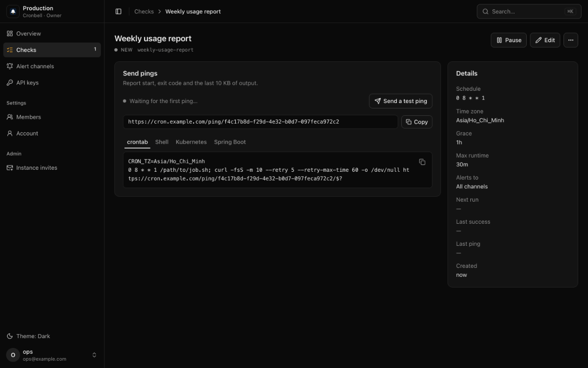Screen dimensions: 588x368
Task: Edit the Weekly usage report check
Action: coord(545,40)
